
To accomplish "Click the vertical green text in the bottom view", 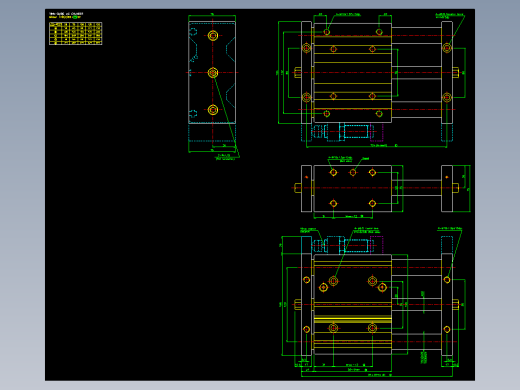I will pos(424,357).
